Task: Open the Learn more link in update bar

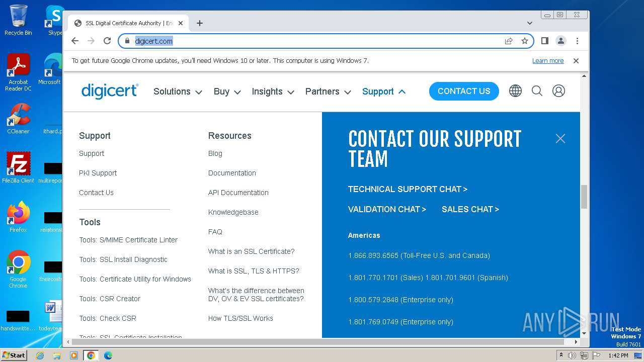Action: [x=548, y=61]
